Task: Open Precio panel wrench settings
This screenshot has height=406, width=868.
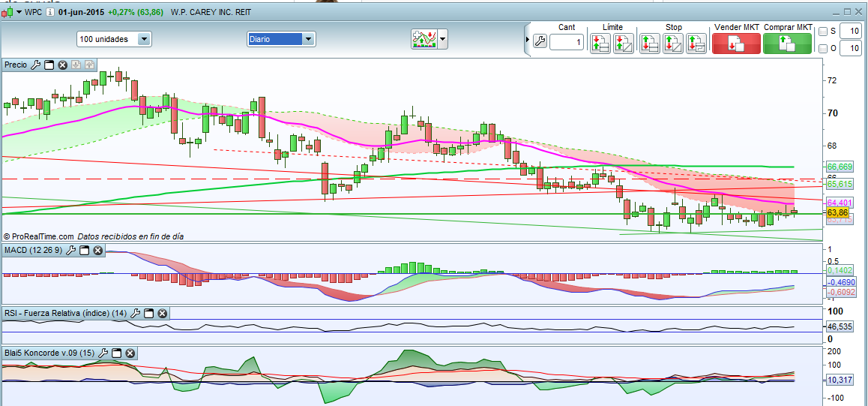Action: 35,65
